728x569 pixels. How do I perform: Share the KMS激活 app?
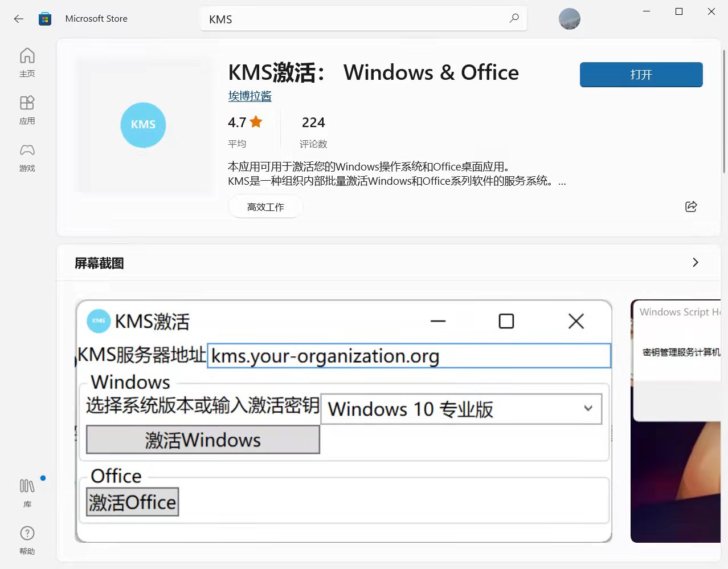point(690,206)
